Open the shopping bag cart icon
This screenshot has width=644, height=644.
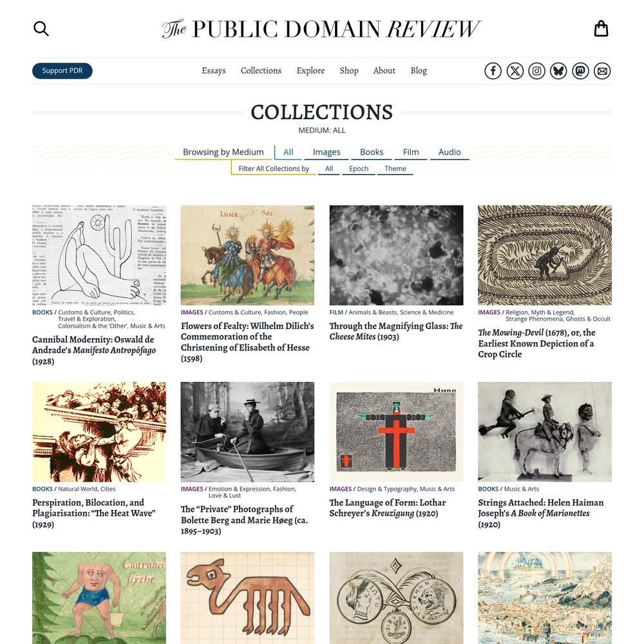[601, 28]
